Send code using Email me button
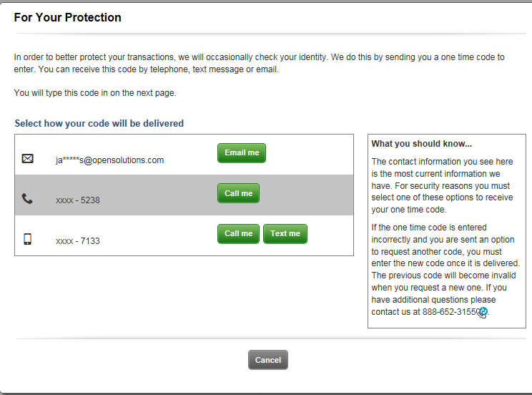 click(x=242, y=153)
